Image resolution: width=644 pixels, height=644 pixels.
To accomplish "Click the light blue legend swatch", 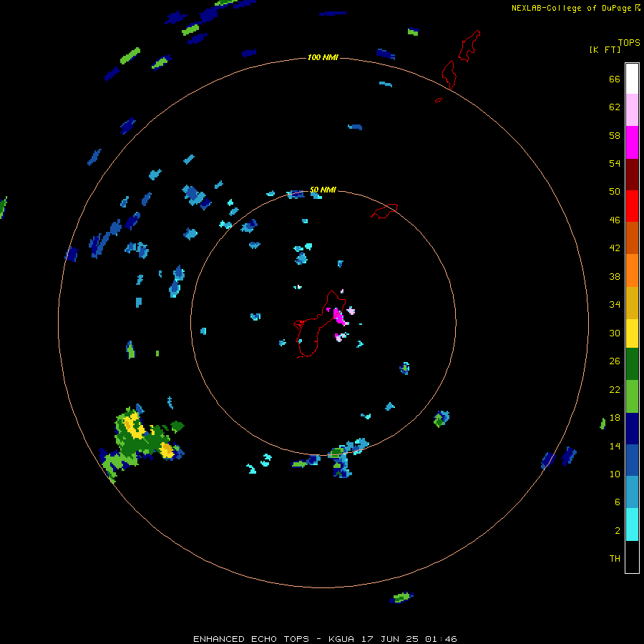I will [x=632, y=492].
